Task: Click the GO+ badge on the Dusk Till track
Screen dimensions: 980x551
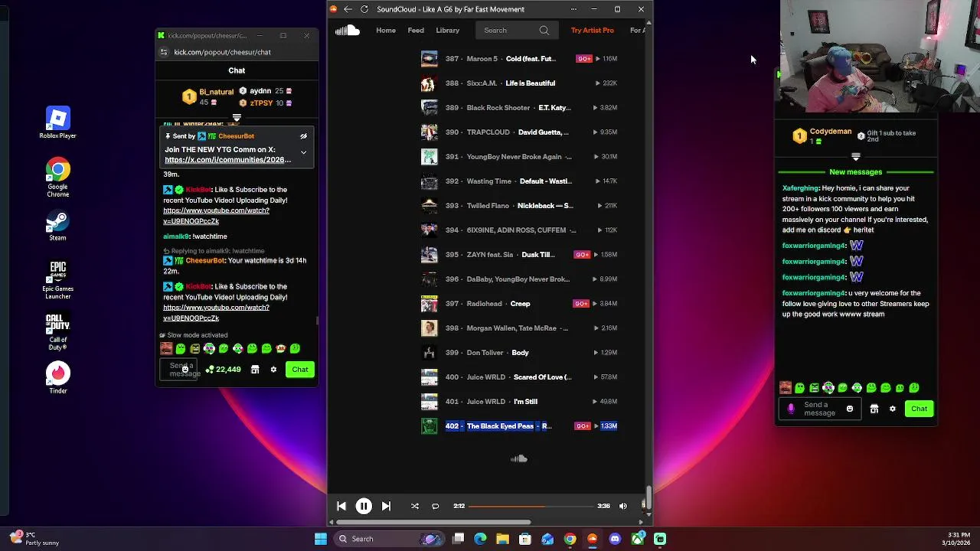Action: [x=582, y=255]
